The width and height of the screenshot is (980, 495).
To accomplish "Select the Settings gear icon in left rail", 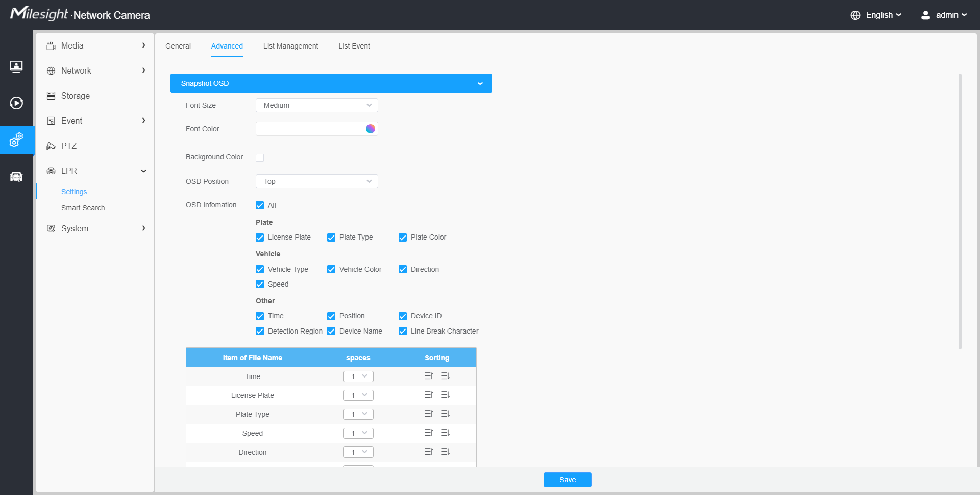I will coord(16,140).
